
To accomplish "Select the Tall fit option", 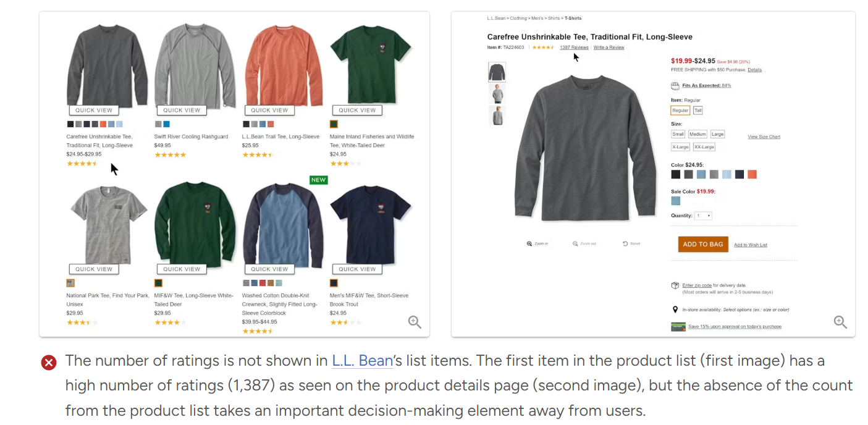I will [697, 111].
